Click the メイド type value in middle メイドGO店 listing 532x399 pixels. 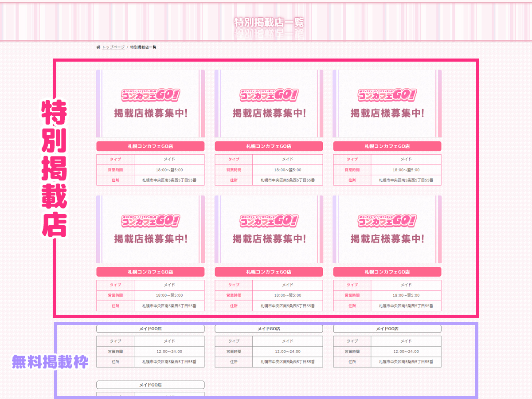coord(288,341)
